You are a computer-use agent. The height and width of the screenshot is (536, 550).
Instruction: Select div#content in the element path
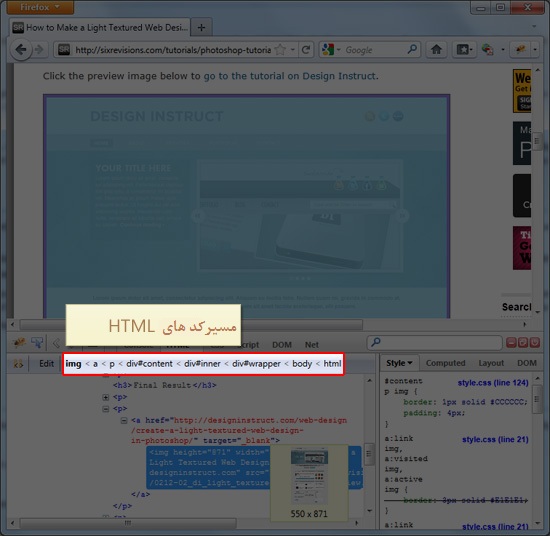click(x=149, y=364)
